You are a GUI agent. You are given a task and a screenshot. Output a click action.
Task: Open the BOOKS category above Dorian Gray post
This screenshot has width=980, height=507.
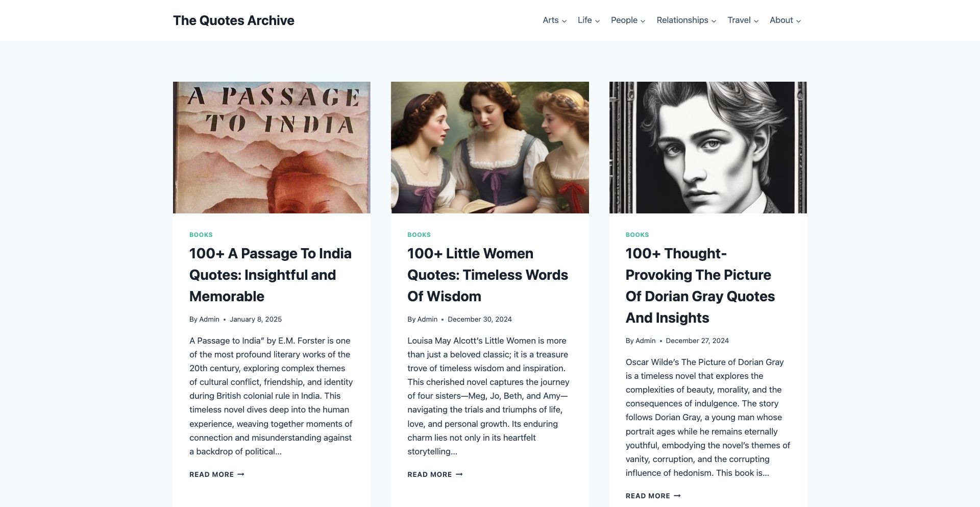click(637, 235)
